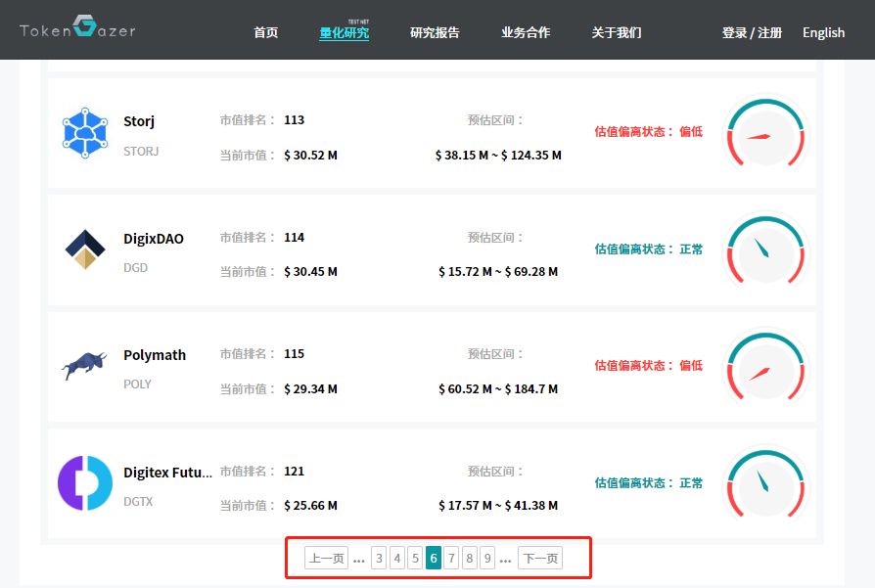
Task: Click range $ 15.72 M ~ $ 69.28 M
Action: point(498,272)
